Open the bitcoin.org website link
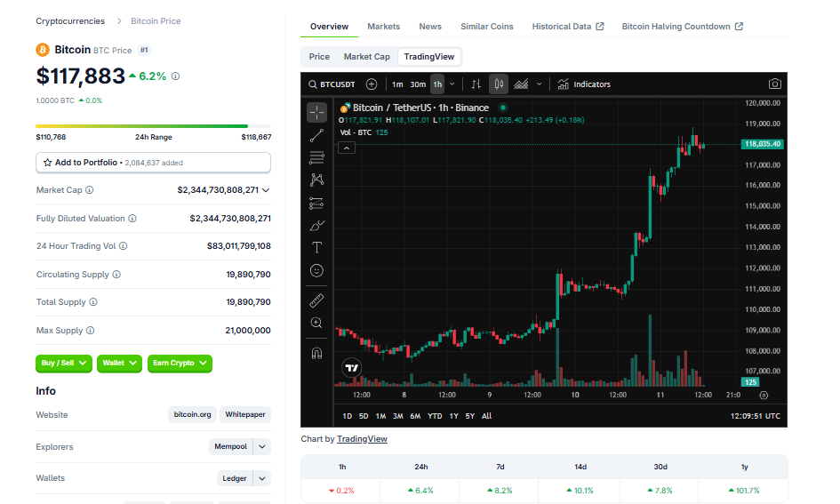The image size is (840, 504). click(x=192, y=414)
